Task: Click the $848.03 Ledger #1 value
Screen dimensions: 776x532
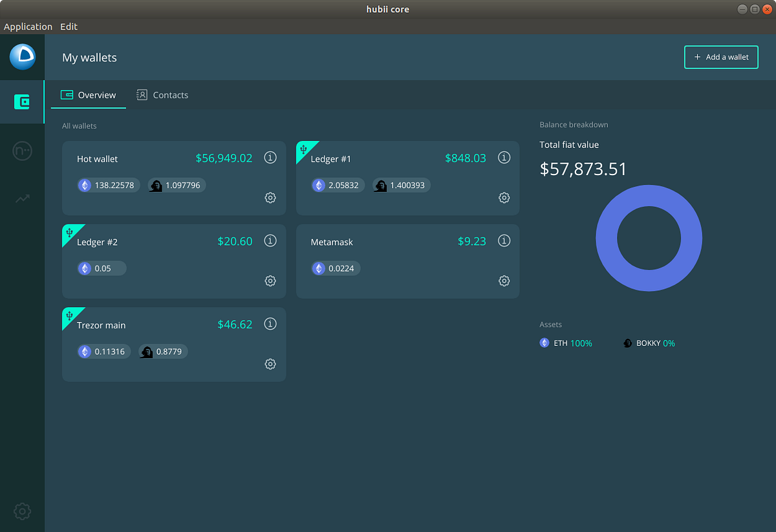Action: click(466, 158)
